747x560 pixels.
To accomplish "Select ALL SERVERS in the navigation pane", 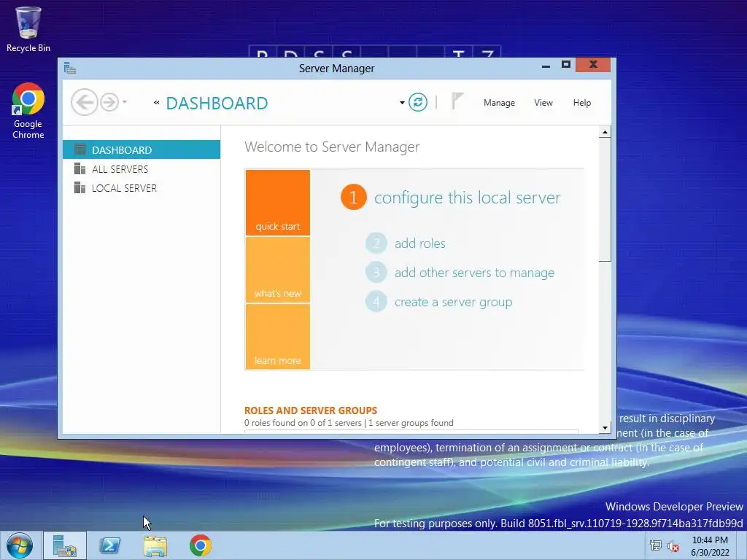I will coord(142,169).
